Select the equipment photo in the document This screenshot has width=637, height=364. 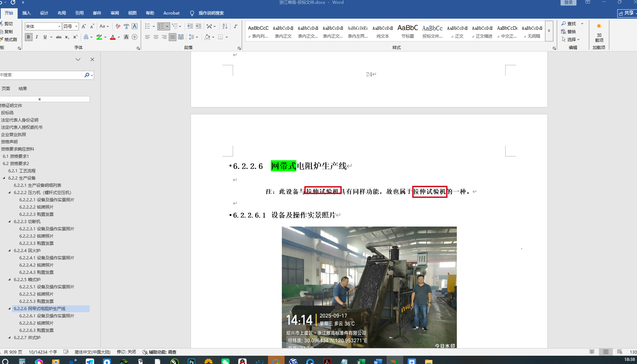click(x=369, y=287)
